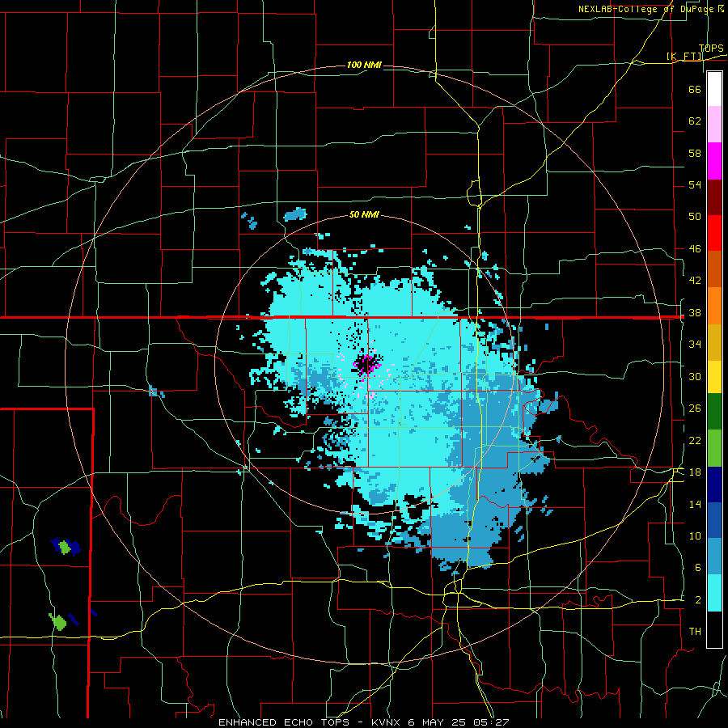Select the bright red legend swatch
The height and width of the screenshot is (728, 728).
click(x=714, y=233)
